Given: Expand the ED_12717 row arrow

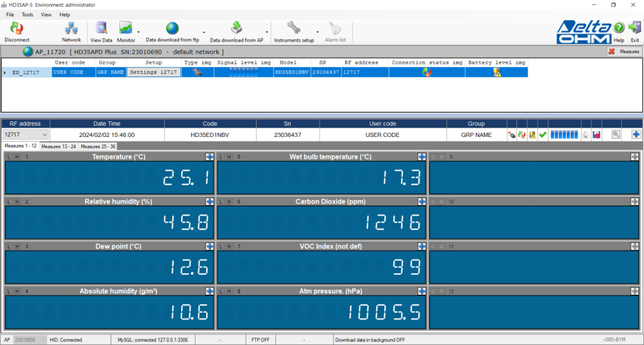Looking at the screenshot, I should click(5, 73).
